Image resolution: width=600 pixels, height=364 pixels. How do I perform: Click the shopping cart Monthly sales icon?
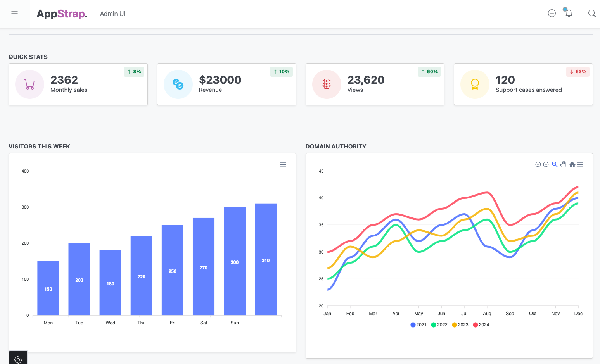29,84
